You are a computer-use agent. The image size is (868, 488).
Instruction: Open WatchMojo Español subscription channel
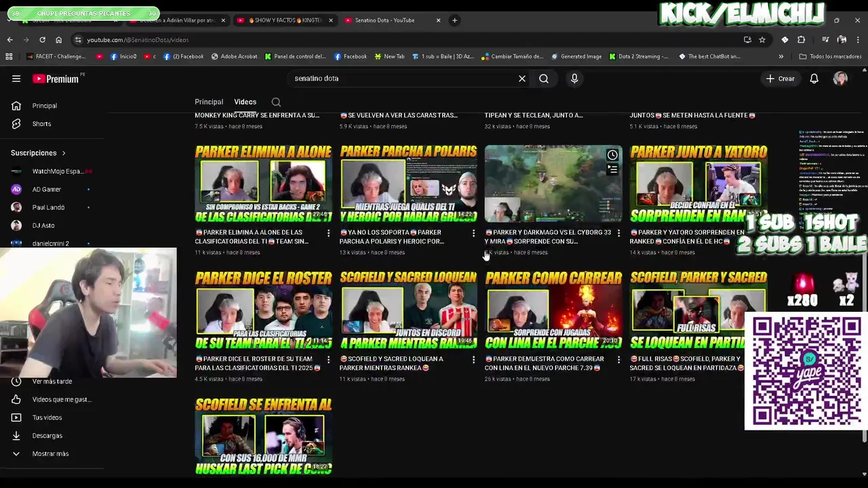tap(52, 171)
